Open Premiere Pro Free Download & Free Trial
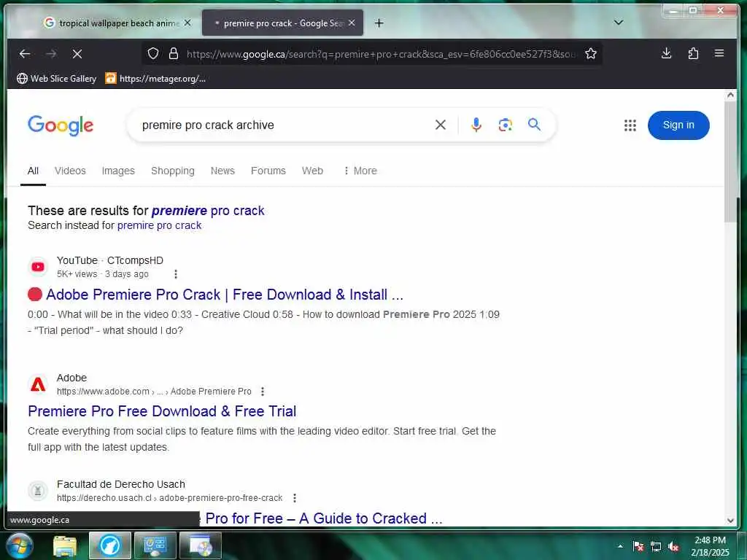 point(162,411)
